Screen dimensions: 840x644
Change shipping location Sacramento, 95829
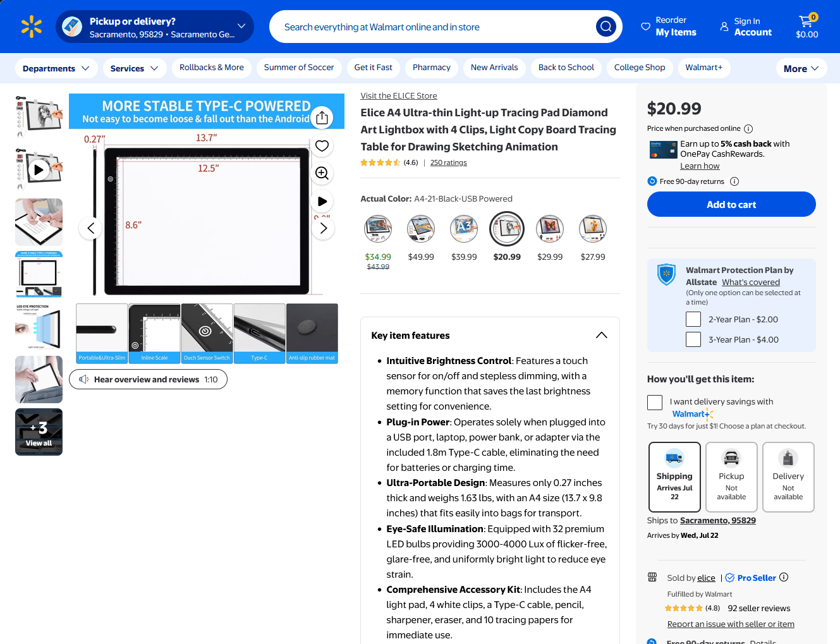coord(718,521)
